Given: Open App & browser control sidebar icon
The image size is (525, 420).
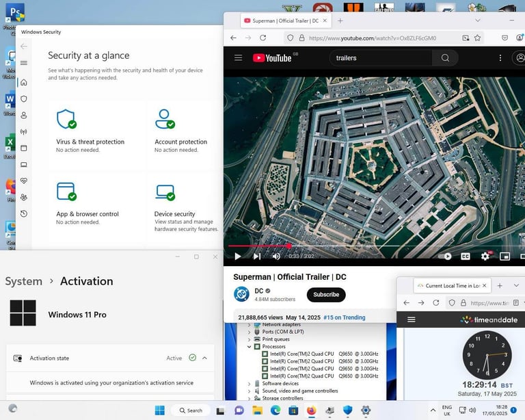Looking at the screenshot, I should 24,148.
